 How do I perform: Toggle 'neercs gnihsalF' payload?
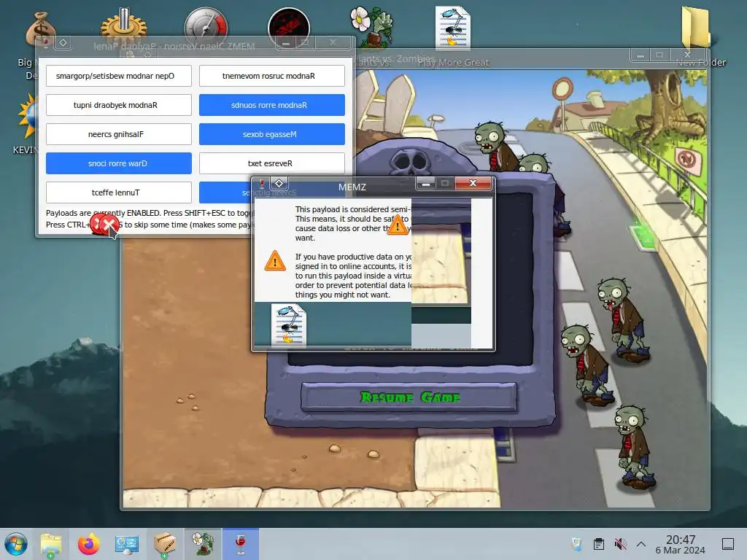pos(119,134)
